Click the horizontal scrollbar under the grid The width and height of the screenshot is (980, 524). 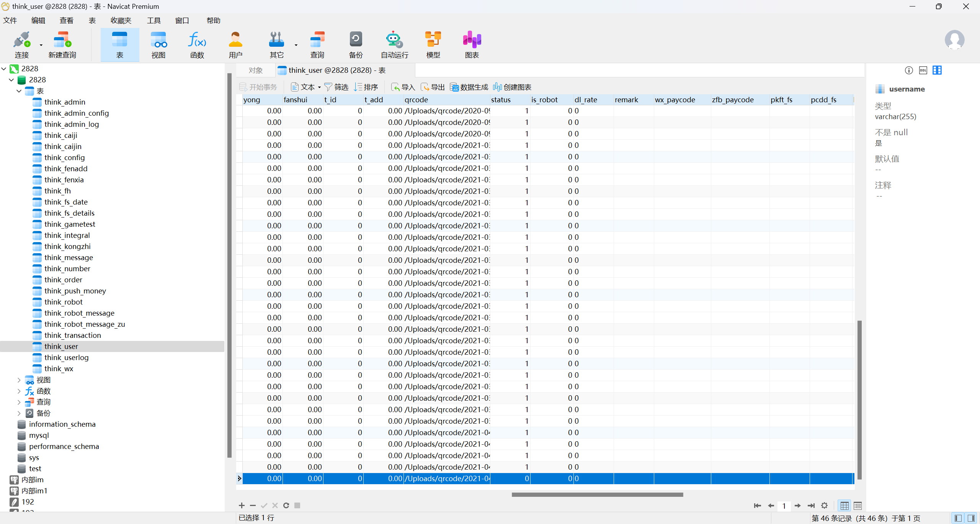point(597,495)
